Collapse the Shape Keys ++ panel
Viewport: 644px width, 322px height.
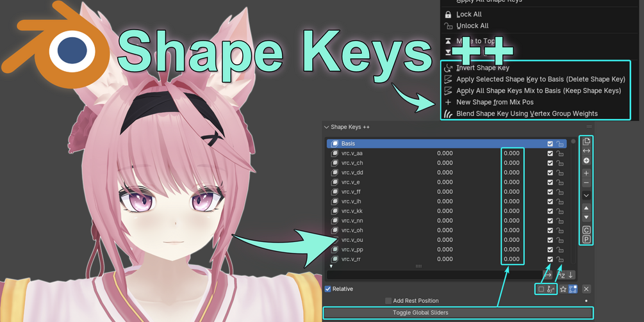(327, 127)
